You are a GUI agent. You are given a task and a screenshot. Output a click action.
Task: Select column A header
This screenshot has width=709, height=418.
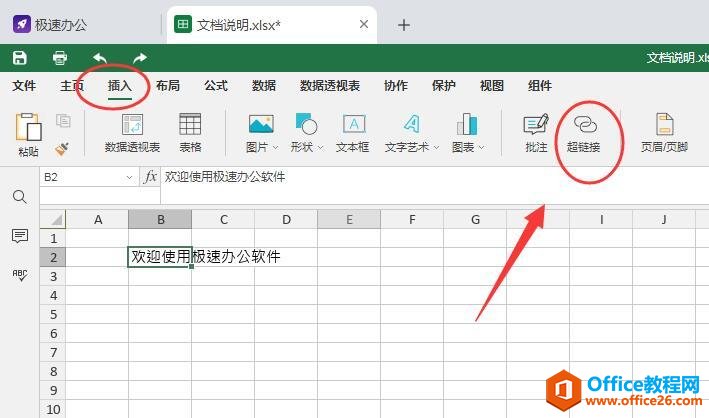point(98,219)
